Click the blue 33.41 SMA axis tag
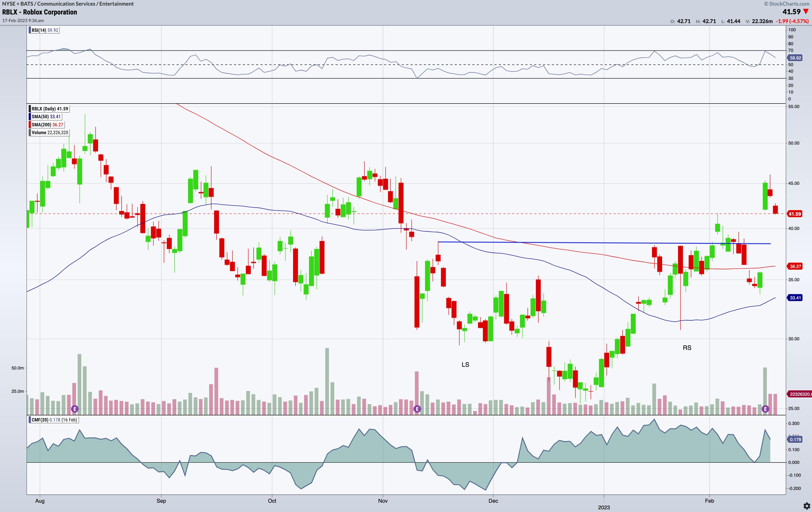The height and width of the screenshot is (512, 812). click(795, 298)
